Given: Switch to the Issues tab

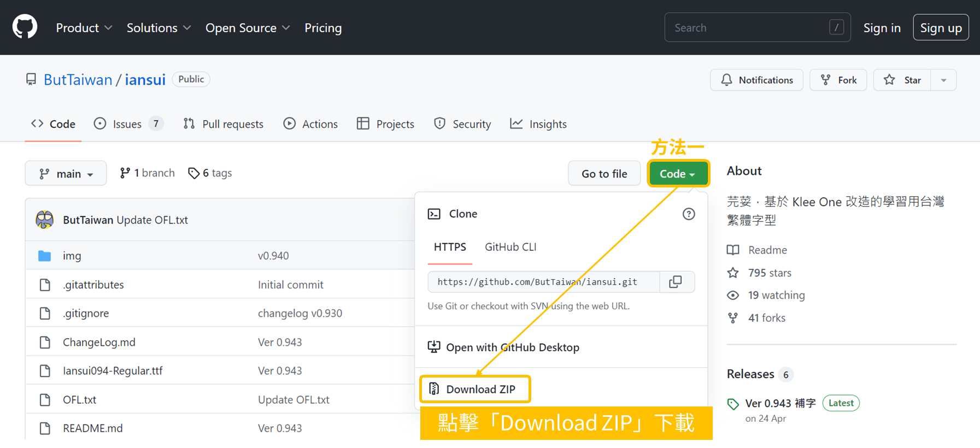Looking at the screenshot, I should click(x=128, y=124).
